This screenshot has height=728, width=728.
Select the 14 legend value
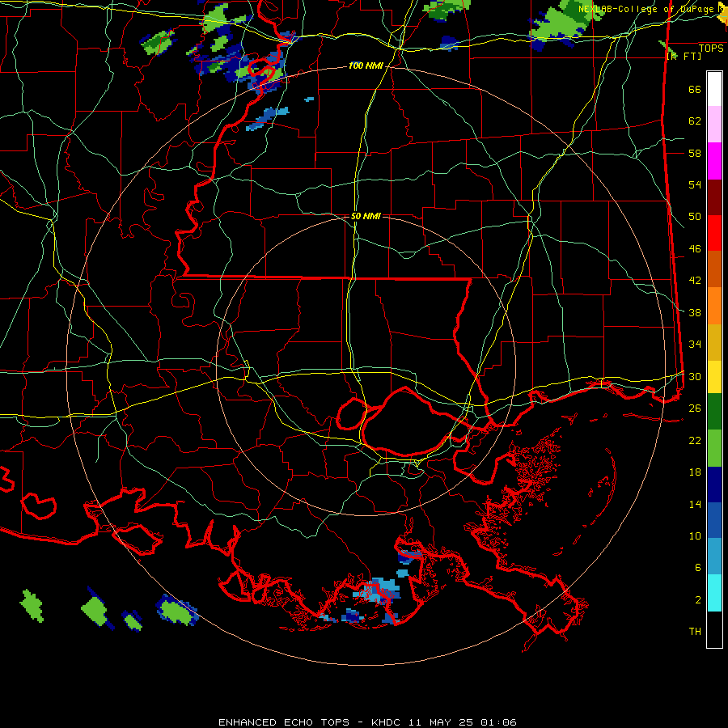point(695,504)
